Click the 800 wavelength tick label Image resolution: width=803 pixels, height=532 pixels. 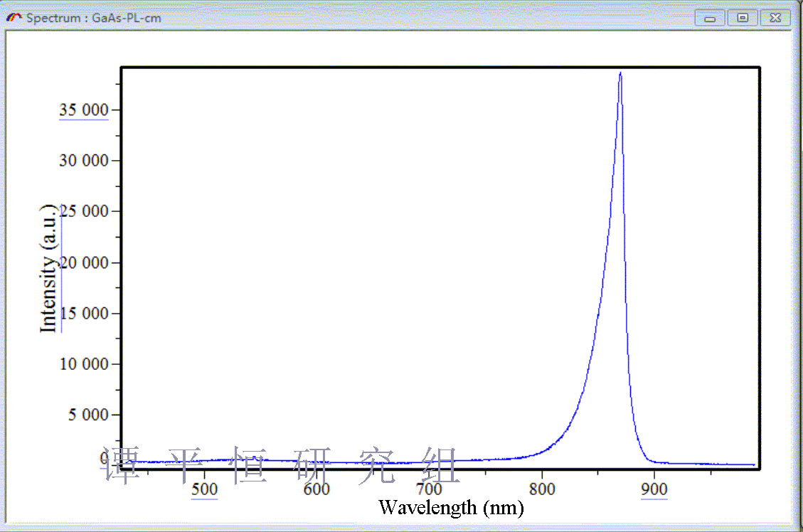coord(542,489)
